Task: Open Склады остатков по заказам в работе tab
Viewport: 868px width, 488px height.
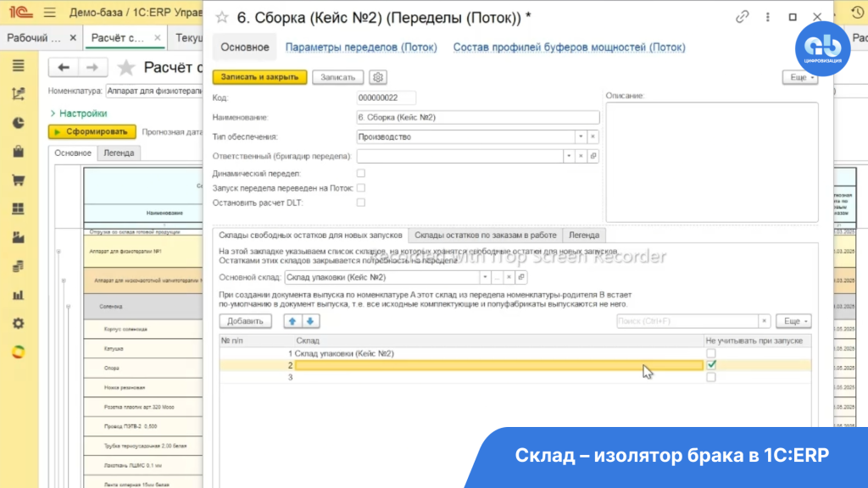Action: pos(486,236)
